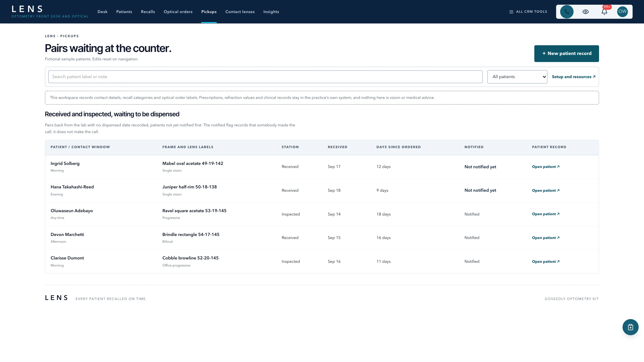The width and height of the screenshot is (644, 362).
Task: Click the Notified column header
Action: [474, 147]
